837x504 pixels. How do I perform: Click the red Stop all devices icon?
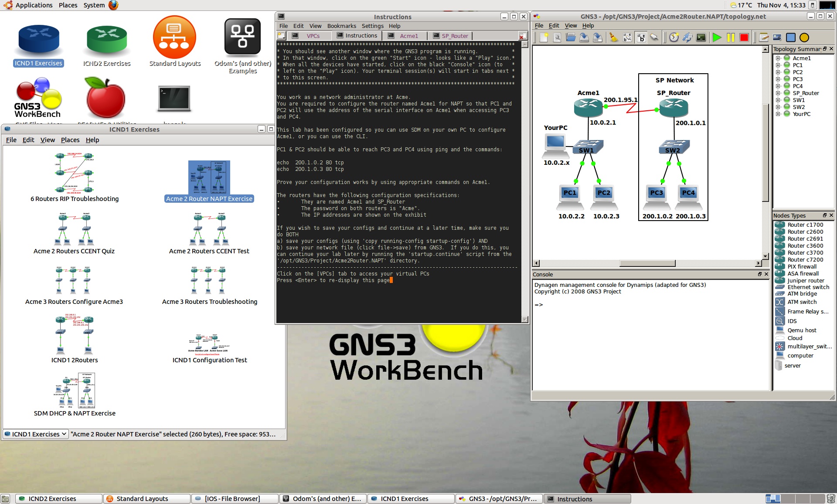click(744, 38)
